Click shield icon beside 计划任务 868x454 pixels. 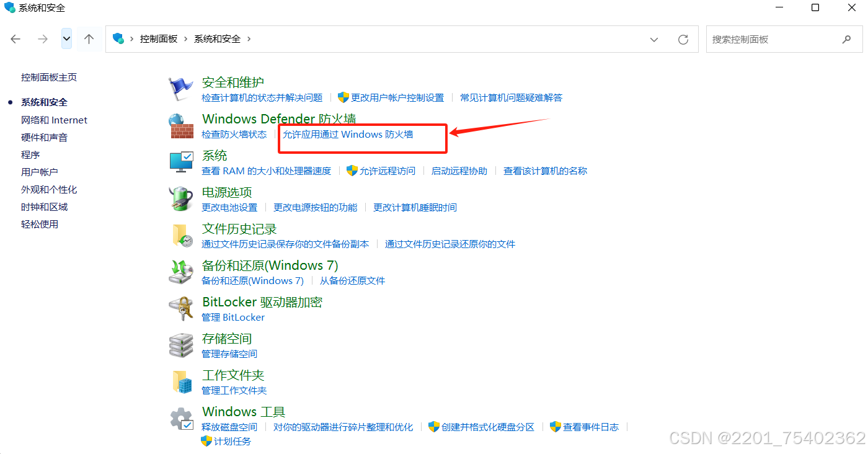tap(206, 441)
